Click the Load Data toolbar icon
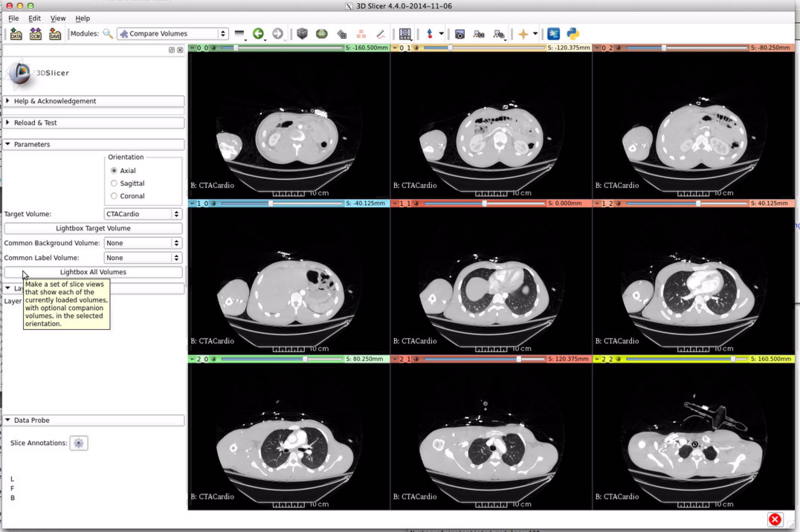 (15, 34)
